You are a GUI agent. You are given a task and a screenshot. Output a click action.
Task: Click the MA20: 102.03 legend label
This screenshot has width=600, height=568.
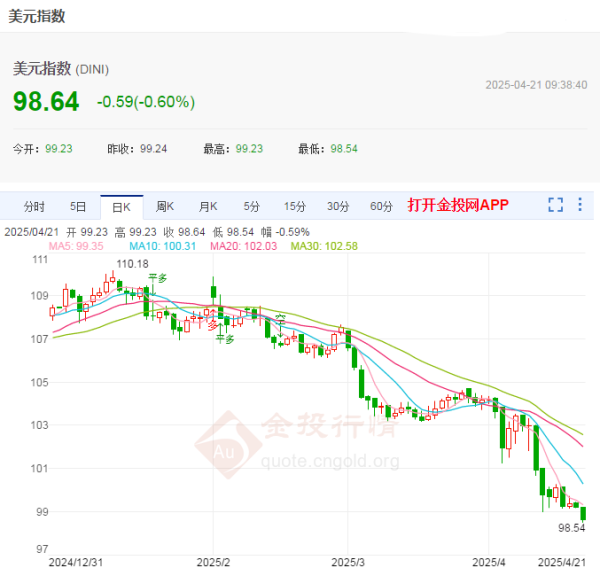pos(243,246)
